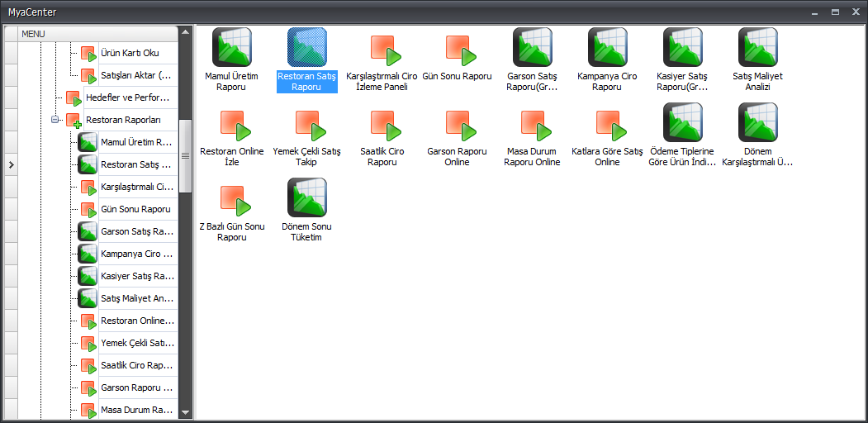Select Restoran Satış ... tree row
The width and height of the screenshot is (868, 423).
[x=136, y=164]
